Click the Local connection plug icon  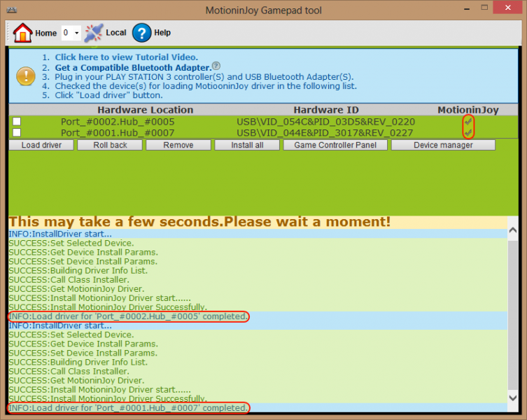94,33
